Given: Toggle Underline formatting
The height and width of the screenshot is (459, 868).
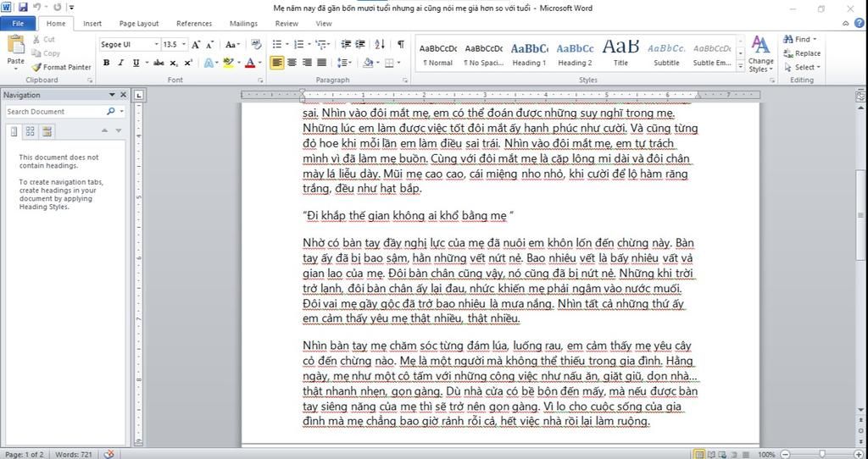Looking at the screenshot, I should coord(136,63).
